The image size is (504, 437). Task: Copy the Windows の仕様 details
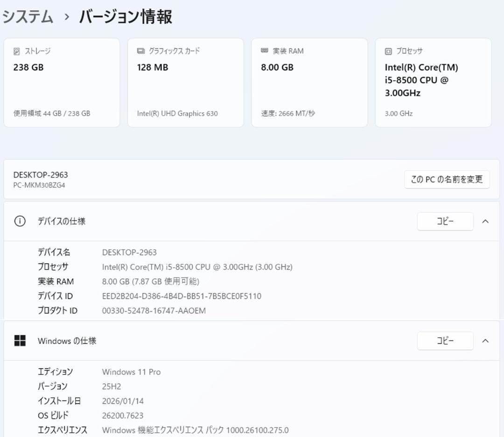(x=445, y=340)
